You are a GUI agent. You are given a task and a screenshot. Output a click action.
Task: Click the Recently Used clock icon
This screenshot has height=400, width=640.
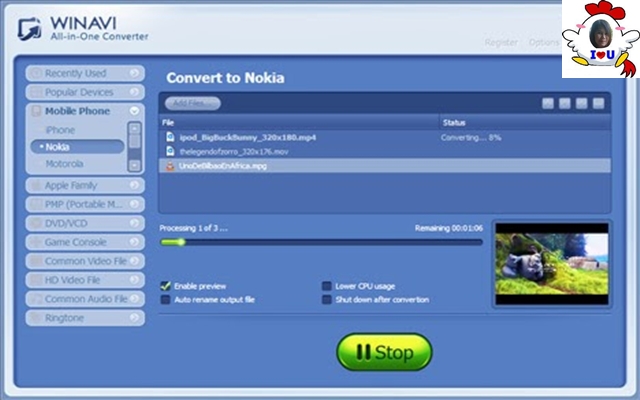click(x=36, y=73)
